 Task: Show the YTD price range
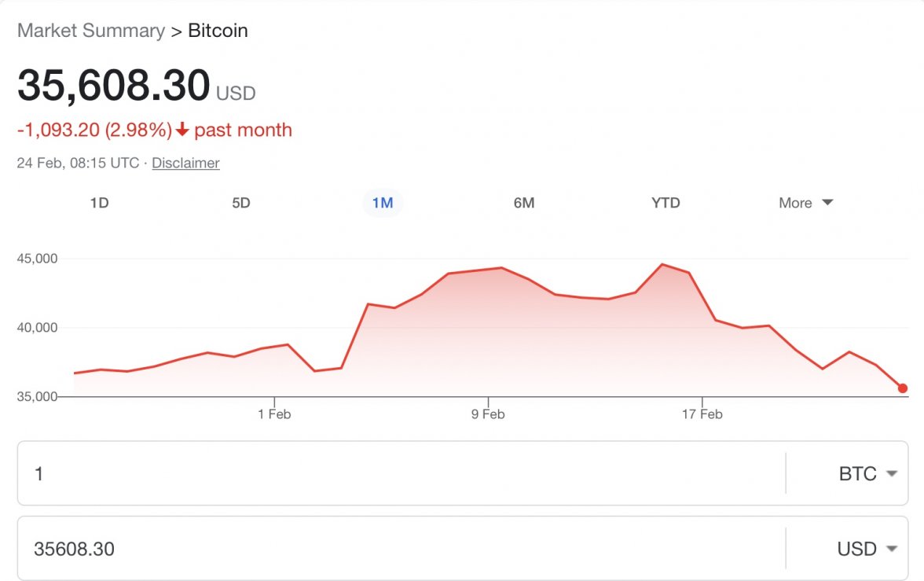[665, 203]
